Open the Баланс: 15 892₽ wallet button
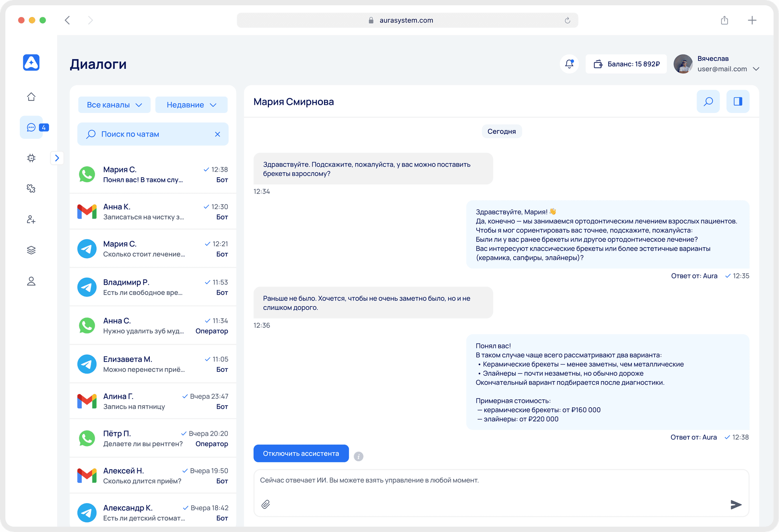 [x=626, y=64]
